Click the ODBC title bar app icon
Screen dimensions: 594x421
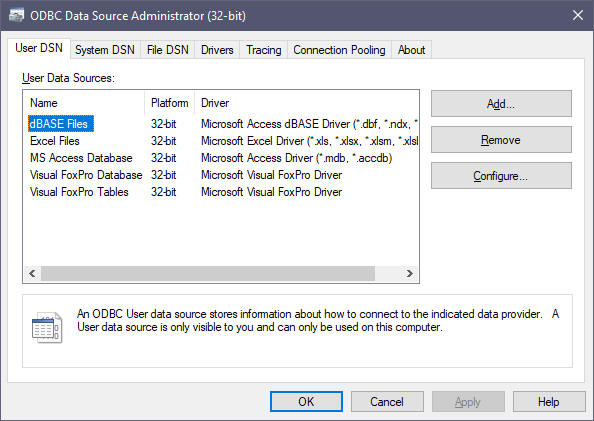click(x=16, y=16)
